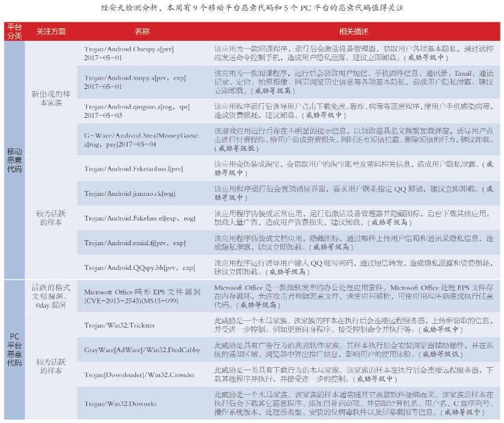Click the Trickster description about 远程服务器
This screenshot has height=423, width=504.
coord(354,325)
